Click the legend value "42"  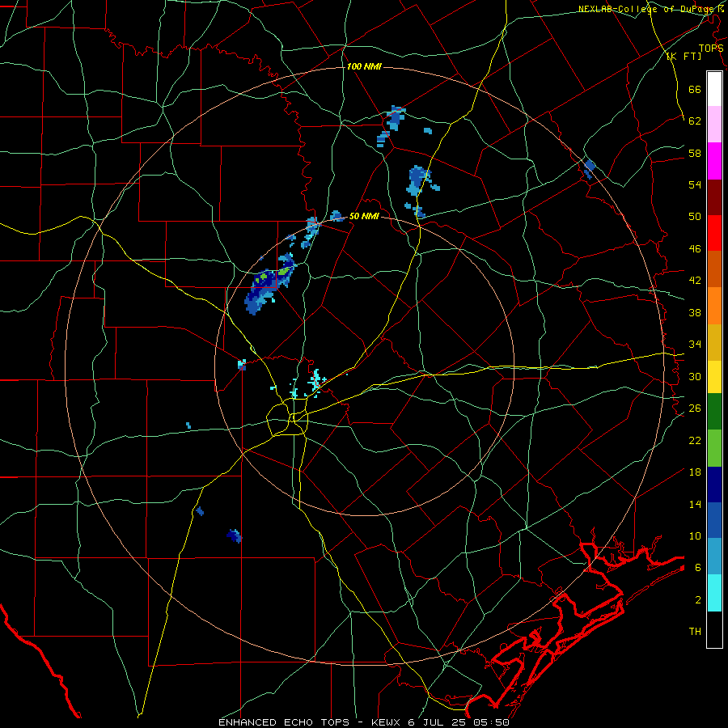coord(695,281)
